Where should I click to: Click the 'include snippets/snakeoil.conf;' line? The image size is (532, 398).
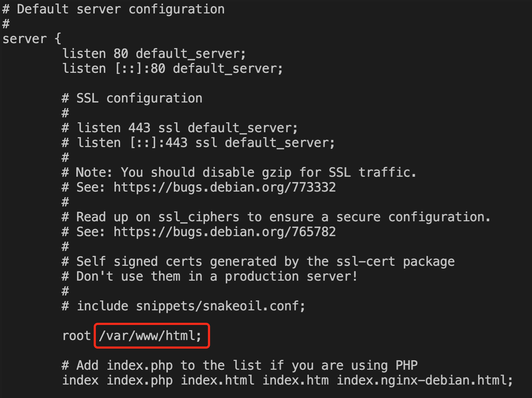(184, 306)
